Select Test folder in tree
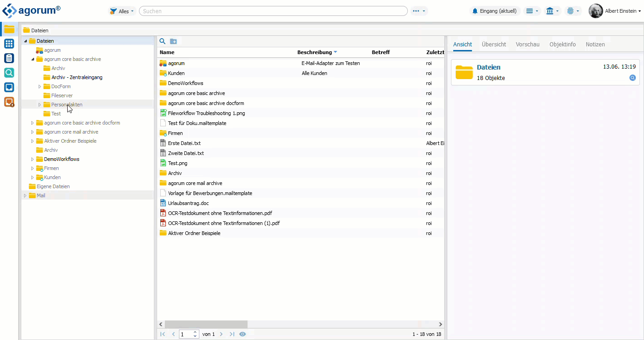This screenshot has height=340, width=644. point(56,114)
